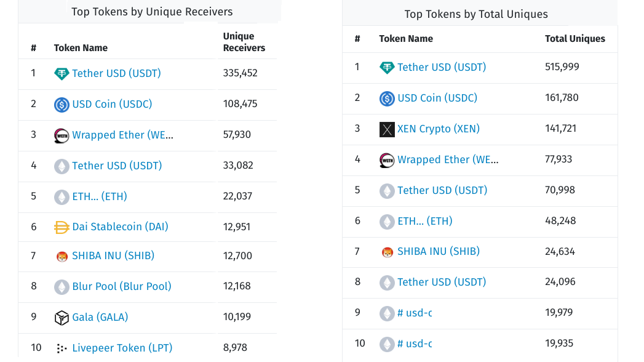Open SHIBA INU link in Total Uniques table
The image size is (644, 362).
click(x=438, y=251)
